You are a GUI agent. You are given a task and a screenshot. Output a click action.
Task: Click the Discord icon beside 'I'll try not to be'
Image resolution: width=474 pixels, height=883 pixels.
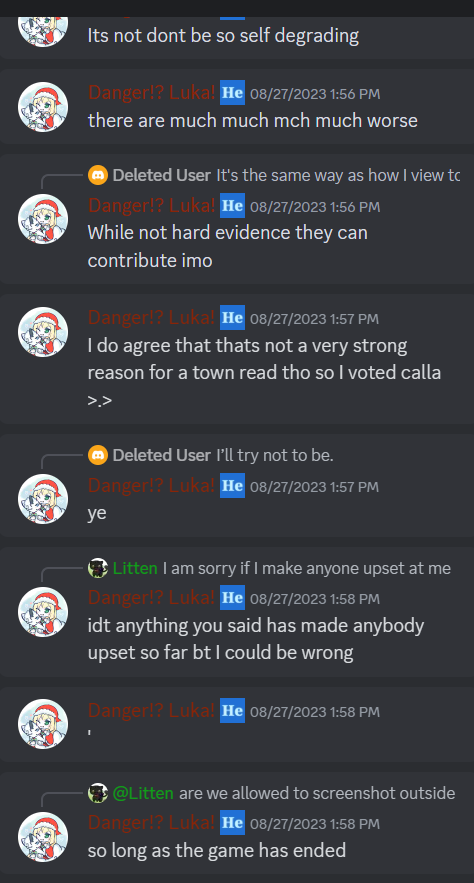[x=98, y=455]
